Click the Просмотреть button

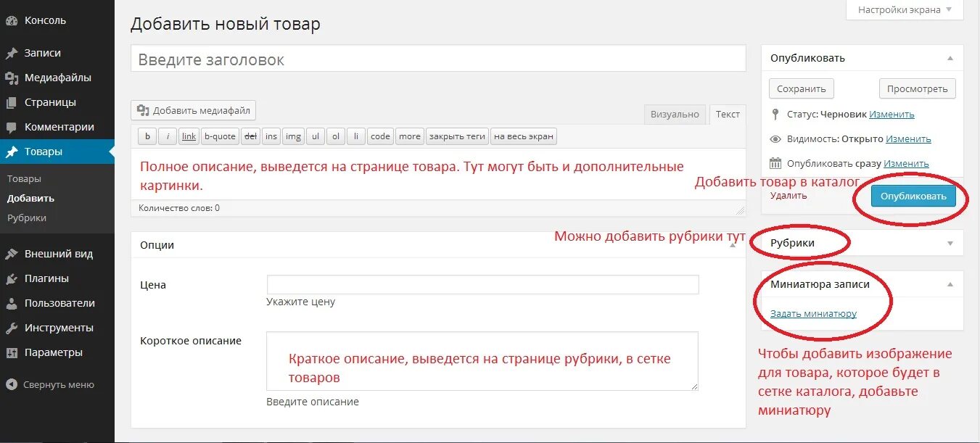pos(918,88)
